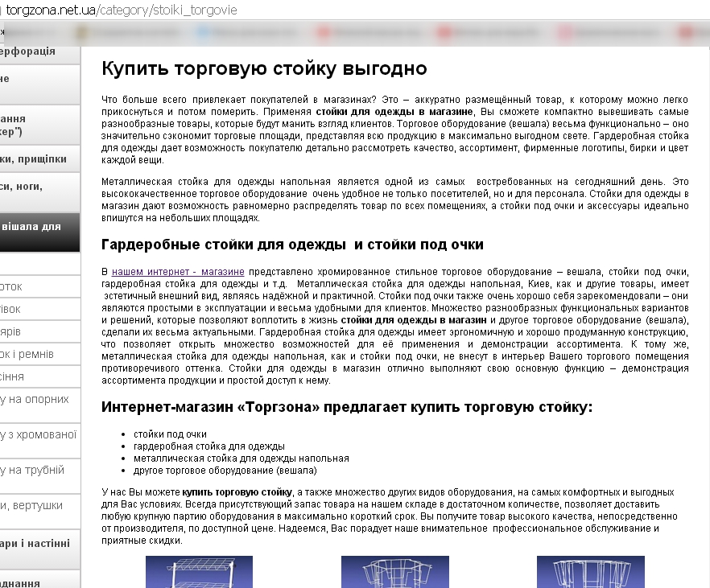Screen dimensions: 710x588
Task: Click bold 'стойки для одежды в магазине' in first paragraph
Action: [394, 112]
